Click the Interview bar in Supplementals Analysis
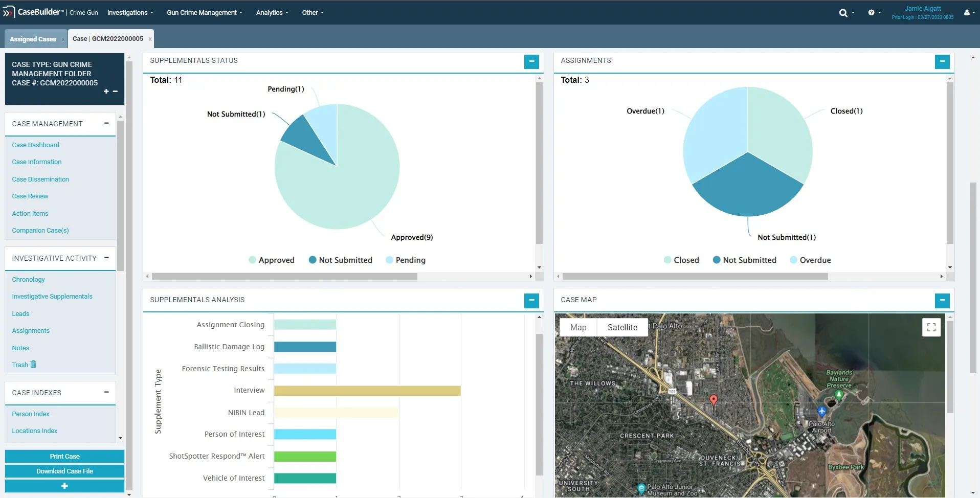Image resolution: width=980 pixels, height=498 pixels. click(x=367, y=391)
